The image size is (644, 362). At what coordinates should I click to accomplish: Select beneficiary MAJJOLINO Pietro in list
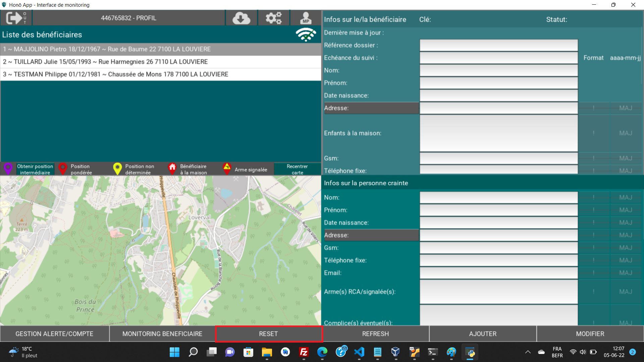(161, 49)
